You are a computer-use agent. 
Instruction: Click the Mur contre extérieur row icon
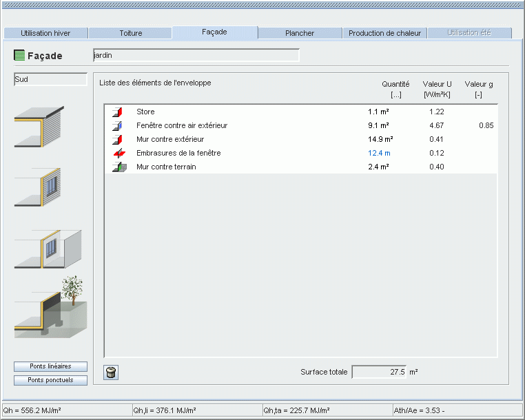118,139
